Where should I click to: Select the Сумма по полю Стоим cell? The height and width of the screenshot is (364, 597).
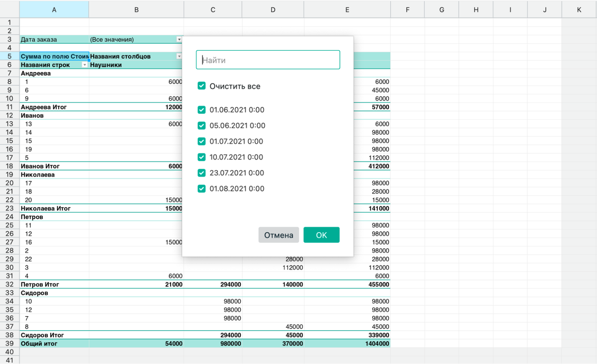[x=54, y=56]
